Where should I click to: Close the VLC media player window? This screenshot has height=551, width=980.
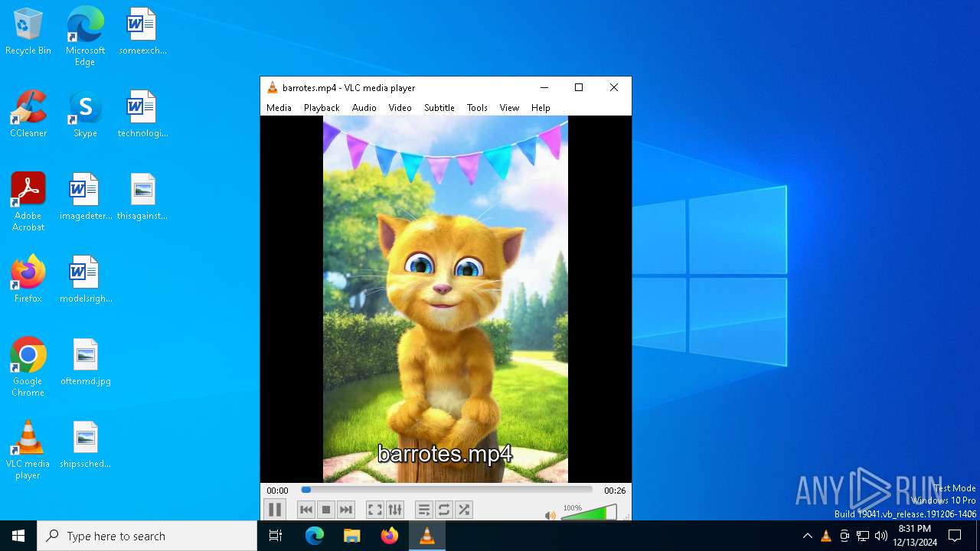pos(614,88)
